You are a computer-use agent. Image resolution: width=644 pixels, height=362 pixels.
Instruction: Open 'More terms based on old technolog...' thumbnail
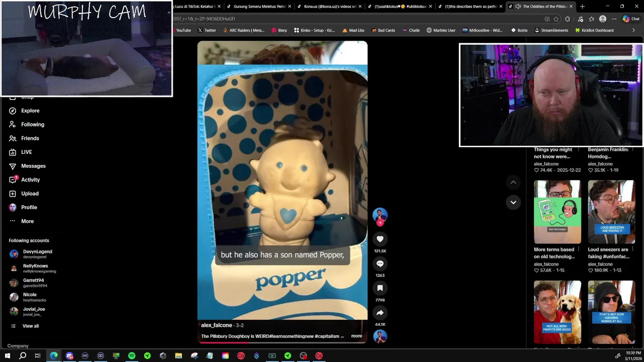point(557,212)
